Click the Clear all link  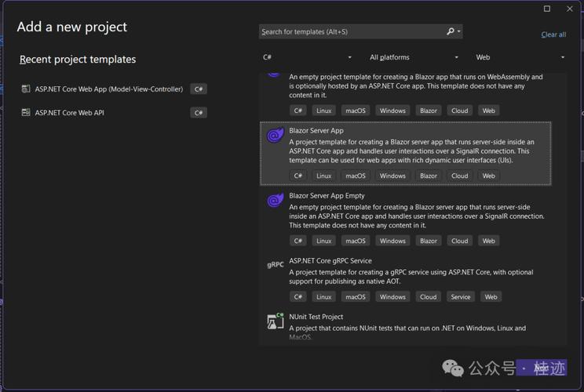(553, 34)
